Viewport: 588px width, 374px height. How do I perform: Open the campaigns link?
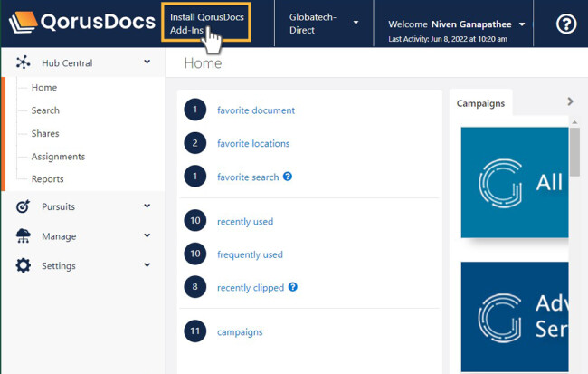pyautogui.click(x=240, y=332)
